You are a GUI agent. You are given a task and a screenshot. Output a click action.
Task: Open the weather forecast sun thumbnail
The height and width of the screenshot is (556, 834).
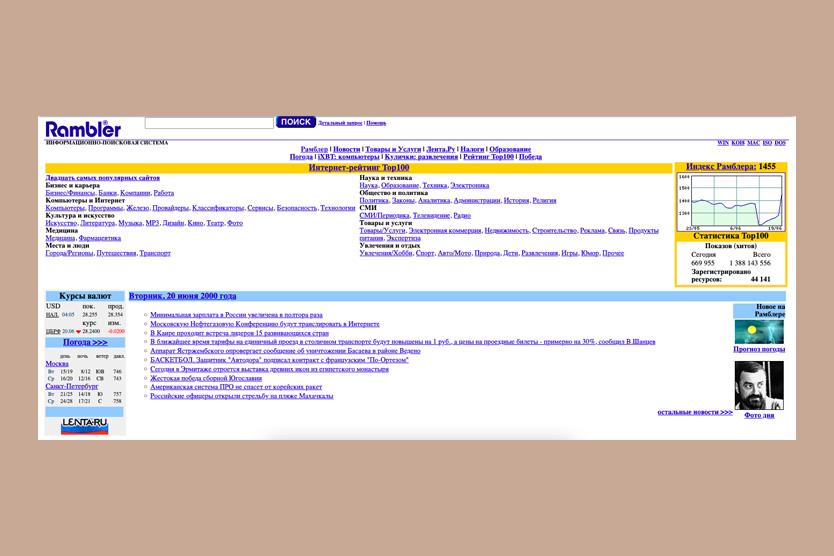[x=758, y=332]
